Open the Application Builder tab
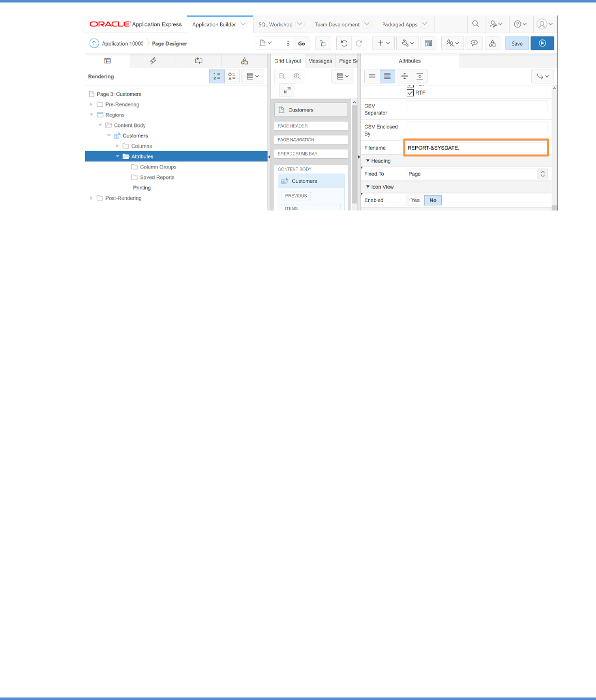596x700 pixels. [x=214, y=24]
